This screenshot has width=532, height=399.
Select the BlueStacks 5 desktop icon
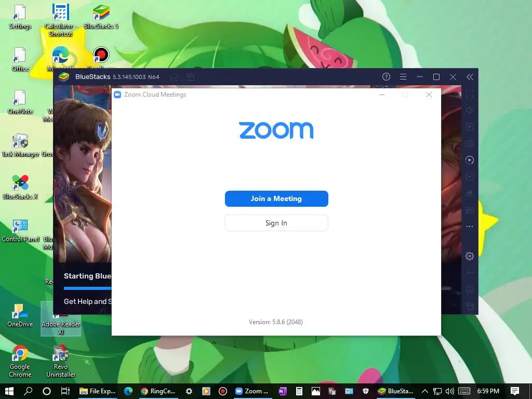(x=101, y=17)
